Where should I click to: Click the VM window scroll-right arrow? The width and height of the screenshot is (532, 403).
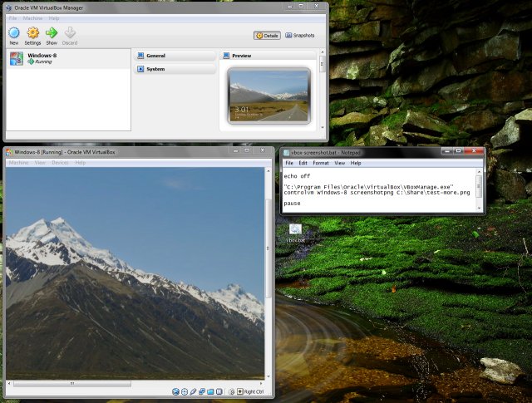click(261, 384)
